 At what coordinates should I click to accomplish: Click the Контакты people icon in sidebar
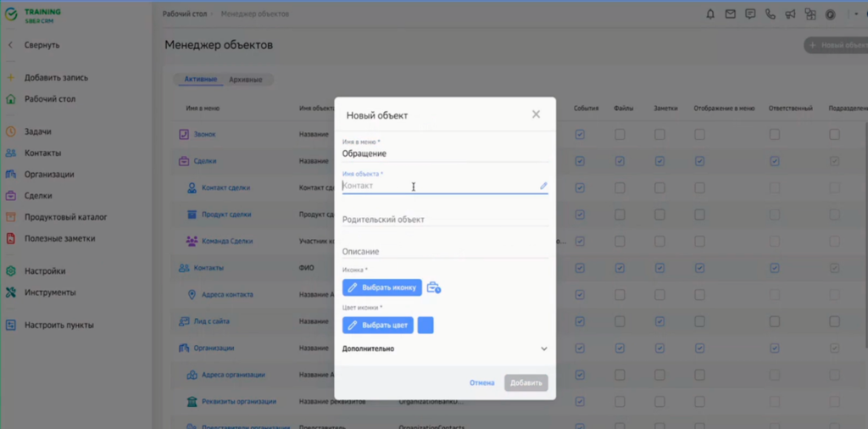click(10, 153)
